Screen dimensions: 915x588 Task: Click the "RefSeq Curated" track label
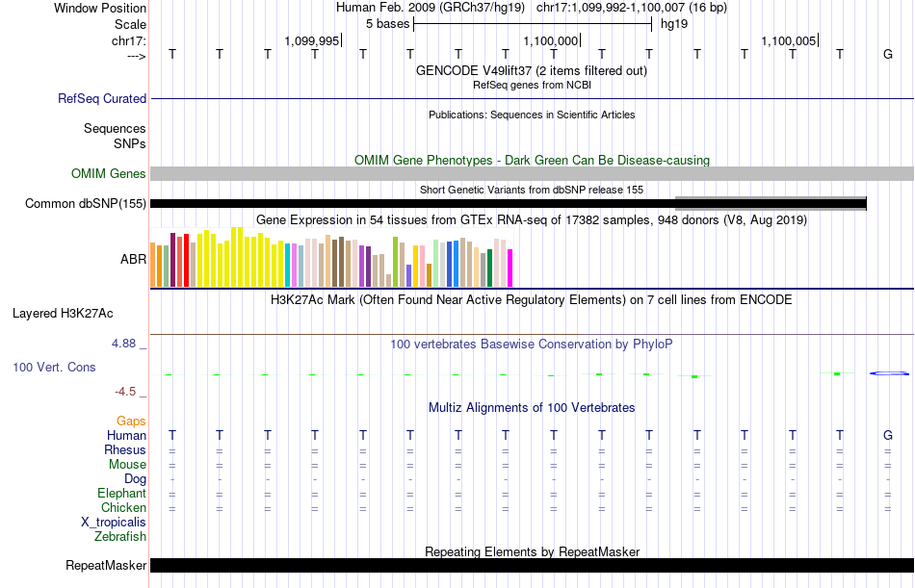click(x=102, y=98)
